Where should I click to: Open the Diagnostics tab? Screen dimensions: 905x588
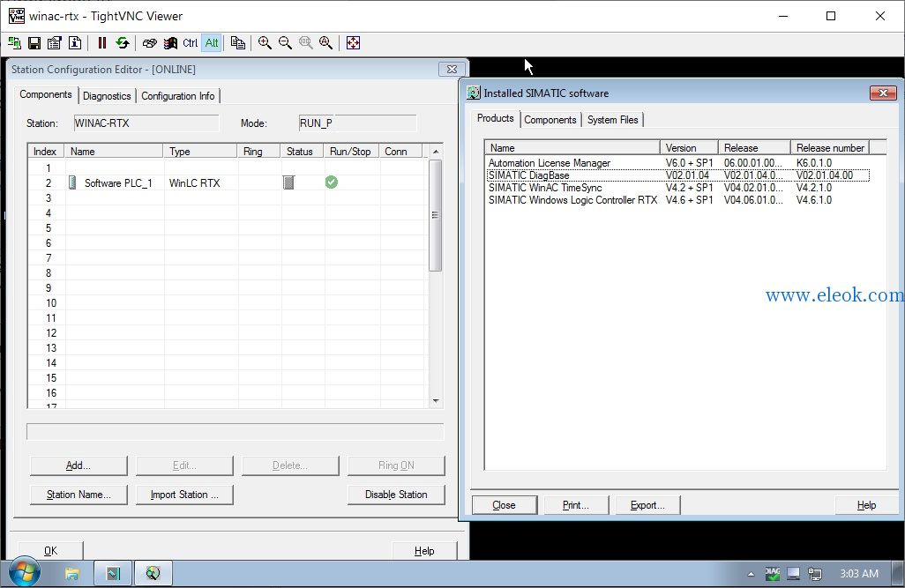pos(107,96)
